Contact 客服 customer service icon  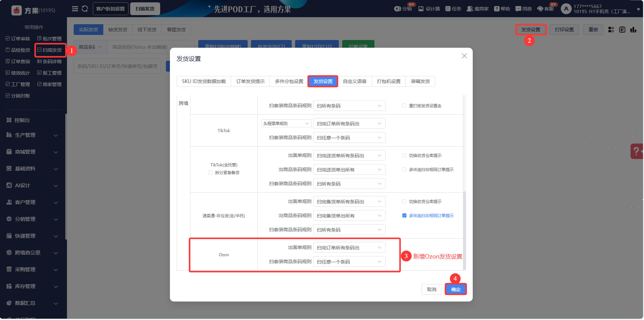540,9
